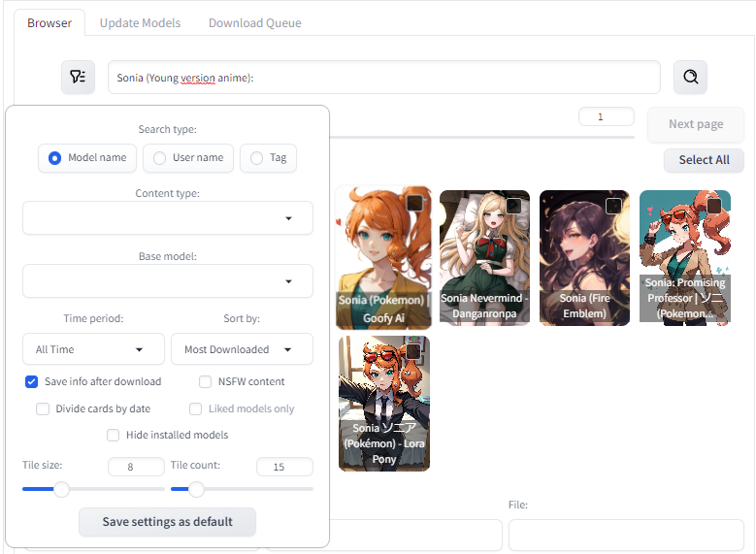Viewport: 756px width, 554px height.
Task: Focus the Tile size number field
Action: pos(136,467)
